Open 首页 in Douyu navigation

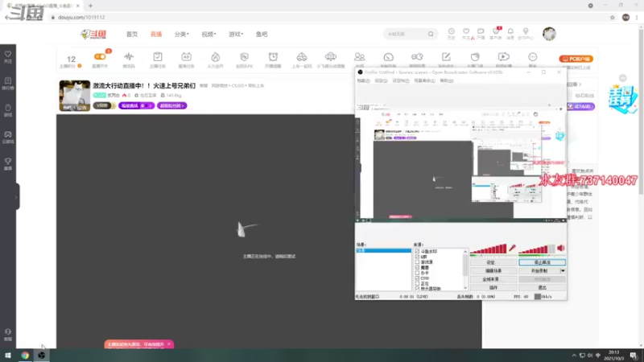point(132,34)
